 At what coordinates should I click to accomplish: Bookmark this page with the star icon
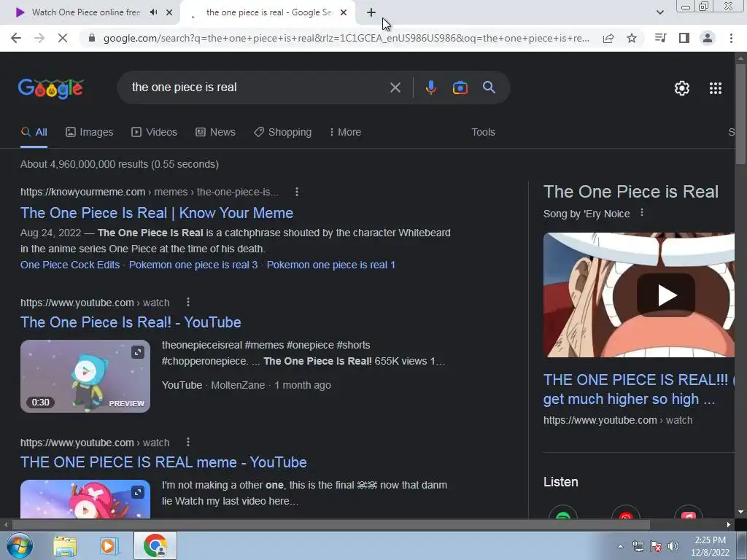(x=632, y=38)
